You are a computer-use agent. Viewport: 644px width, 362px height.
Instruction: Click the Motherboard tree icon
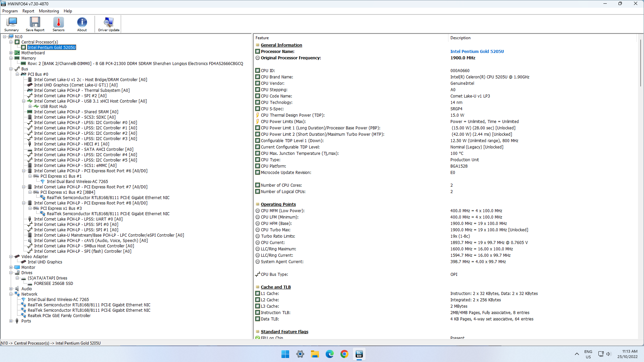pyautogui.click(x=17, y=53)
